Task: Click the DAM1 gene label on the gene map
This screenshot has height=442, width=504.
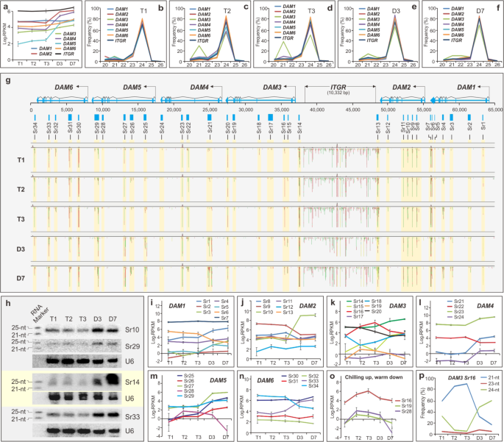Action: tap(466, 87)
